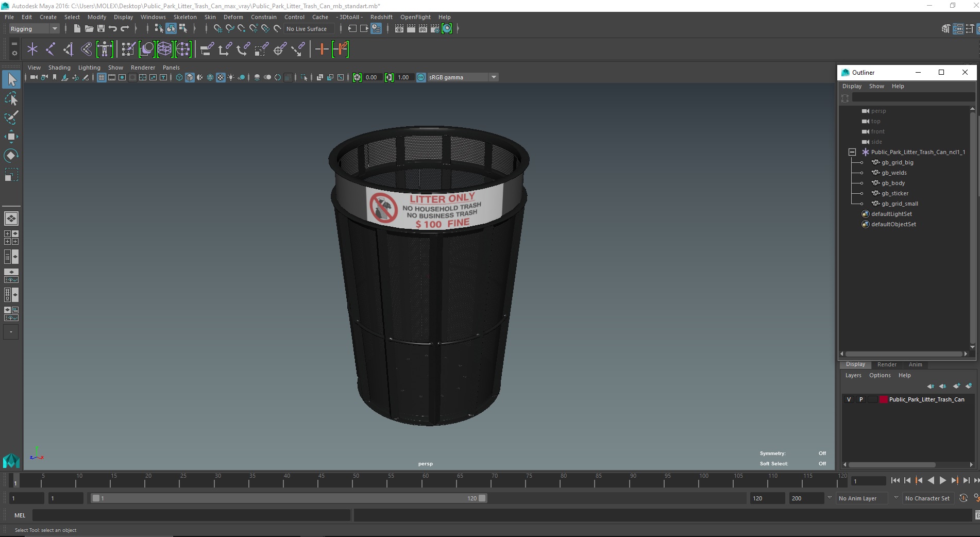Click frame 60 on the timeline

[425, 481]
